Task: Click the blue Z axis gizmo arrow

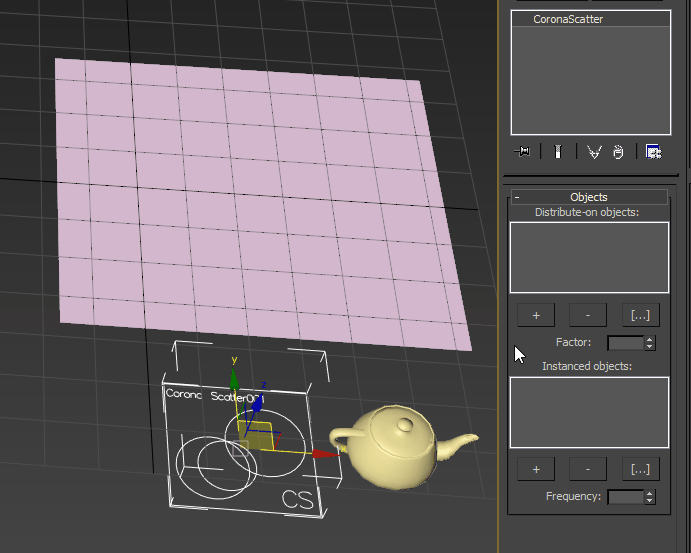Action: (x=258, y=403)
